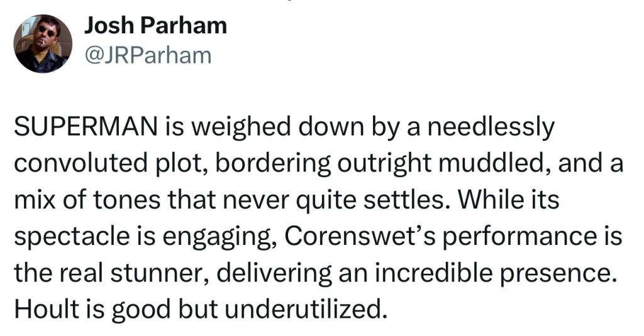Open Josh Parham's profile picture
Image resolution: width=644 pixels, height=336 pixels.
[x=43, y=43]
